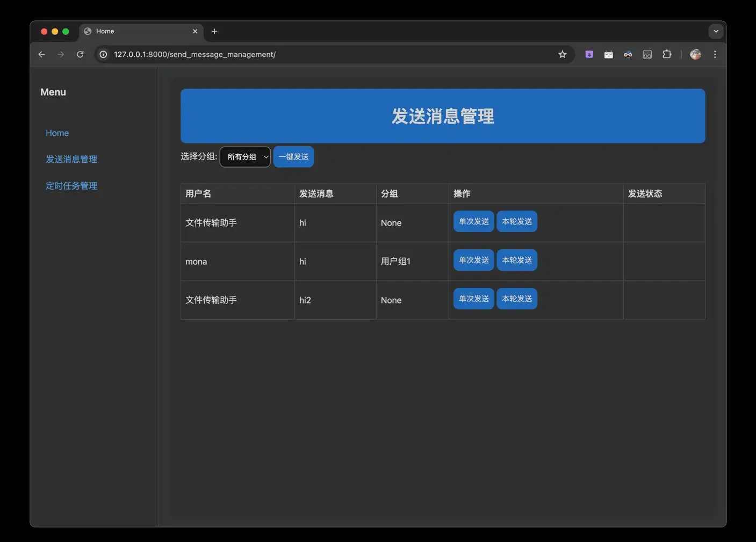Open 定时任务管理 from the sidebar menu

pos(71,185)
